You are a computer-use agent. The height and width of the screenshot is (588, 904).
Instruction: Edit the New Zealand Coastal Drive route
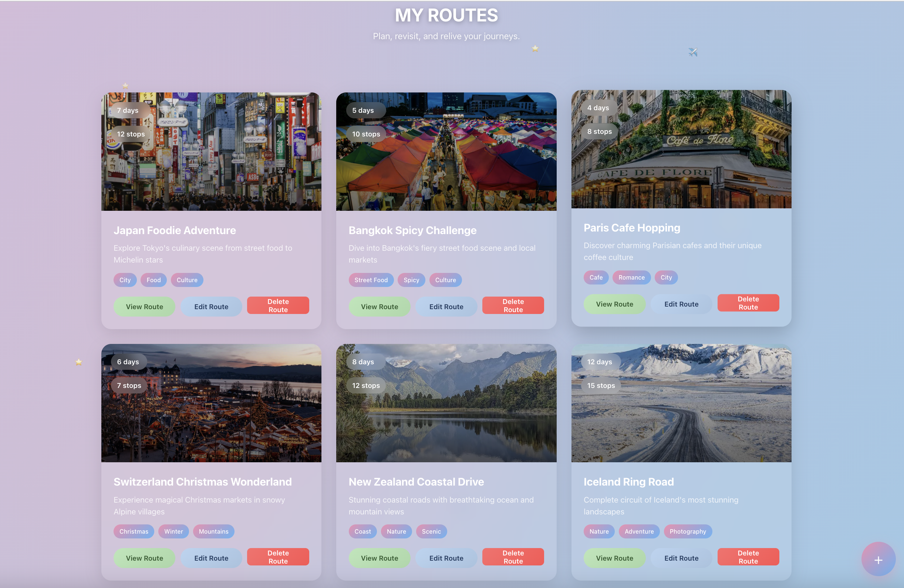(446, 558)
